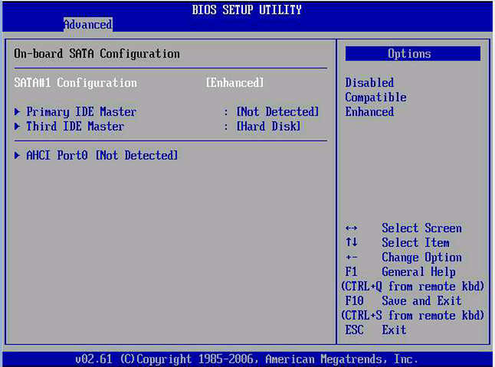Click the plus-minus key symbol
Screen dimensions: 495x367
(x=351, y=257)
